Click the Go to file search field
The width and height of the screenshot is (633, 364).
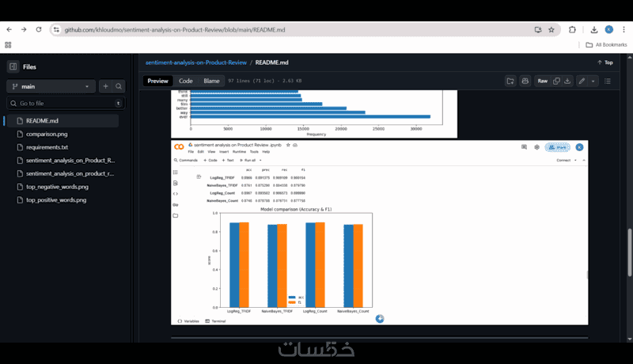[66, 104]
